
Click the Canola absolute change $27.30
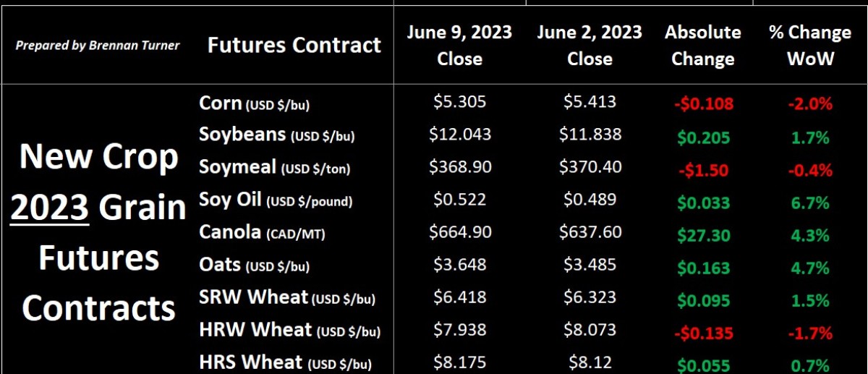click(x=702, y=236)
